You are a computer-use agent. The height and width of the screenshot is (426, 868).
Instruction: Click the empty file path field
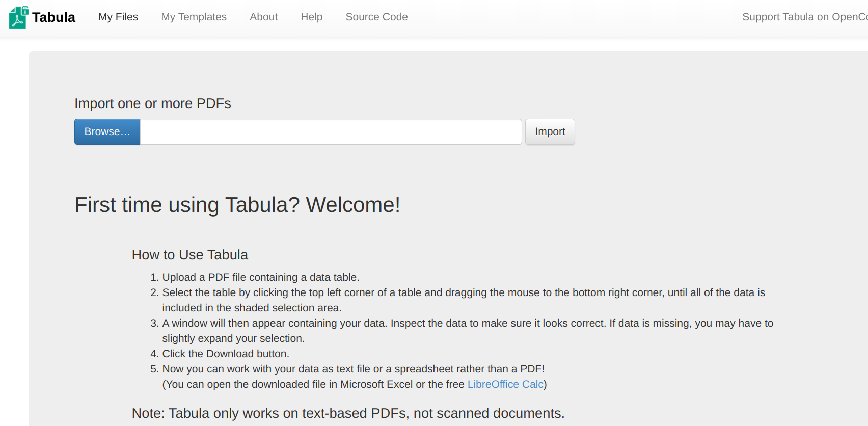pyautogui.click(x=331, y=132)
